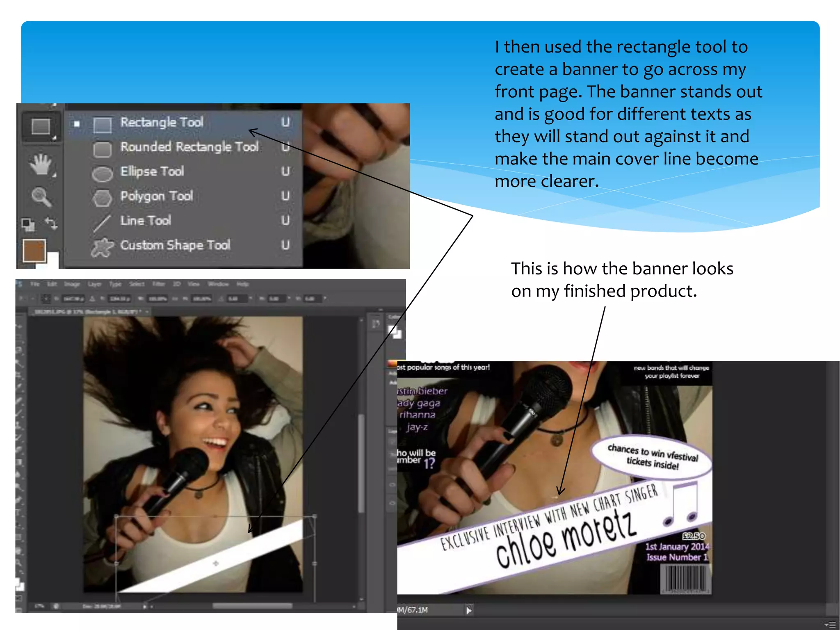Viewport: 840px width, 630px height.
Task: Click the horizontal scrollbar under canvas
Action: click(x=252, y=606)
